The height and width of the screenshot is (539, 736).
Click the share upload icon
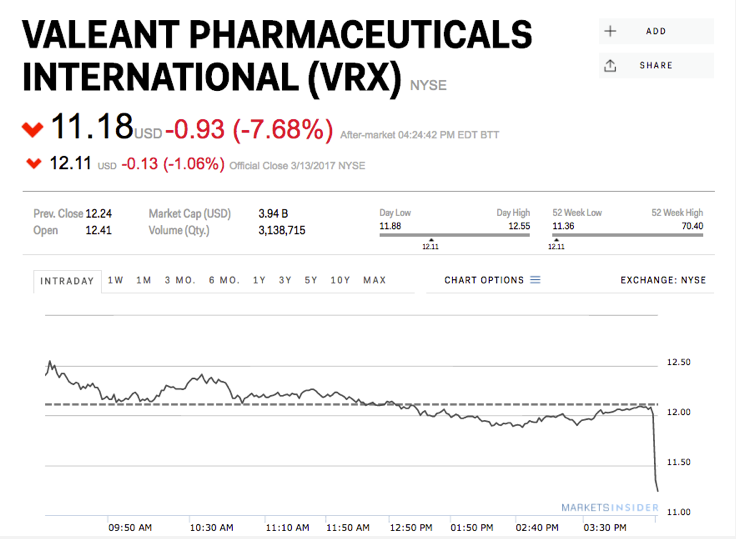[610, 66]
